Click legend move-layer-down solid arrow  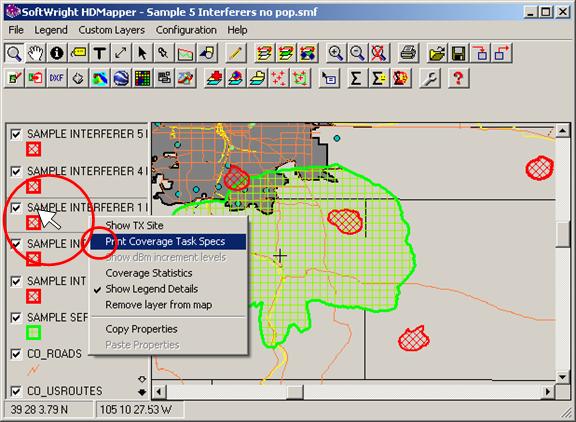[x=142, y=392]
